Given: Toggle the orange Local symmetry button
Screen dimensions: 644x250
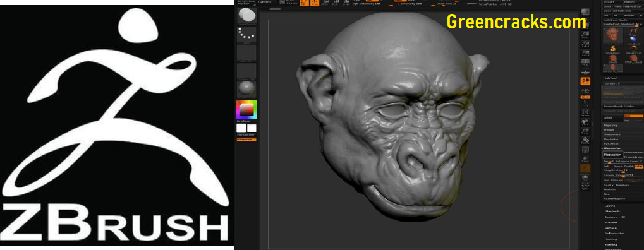Looking at the screenshot, I should pos(585,81).
